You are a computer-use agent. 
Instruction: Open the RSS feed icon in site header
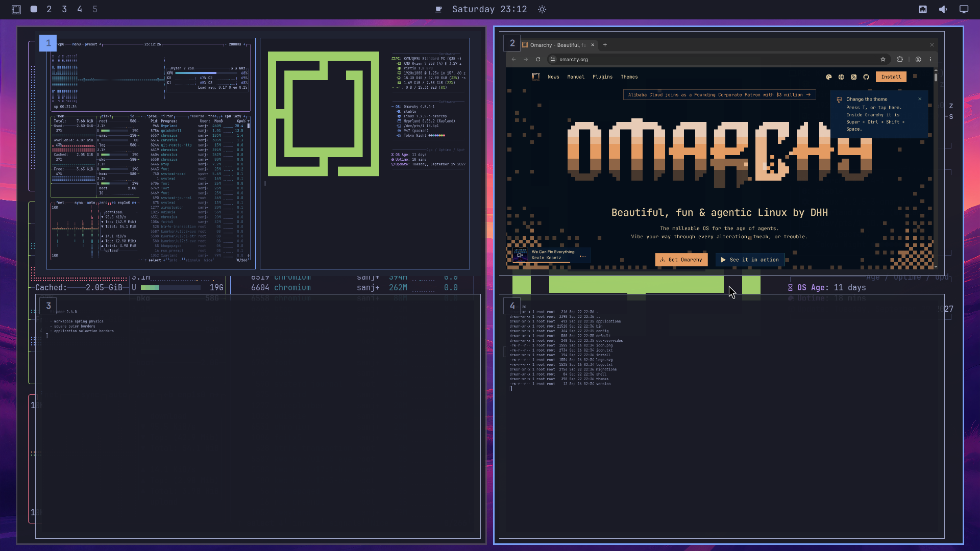tap(854, 77)
